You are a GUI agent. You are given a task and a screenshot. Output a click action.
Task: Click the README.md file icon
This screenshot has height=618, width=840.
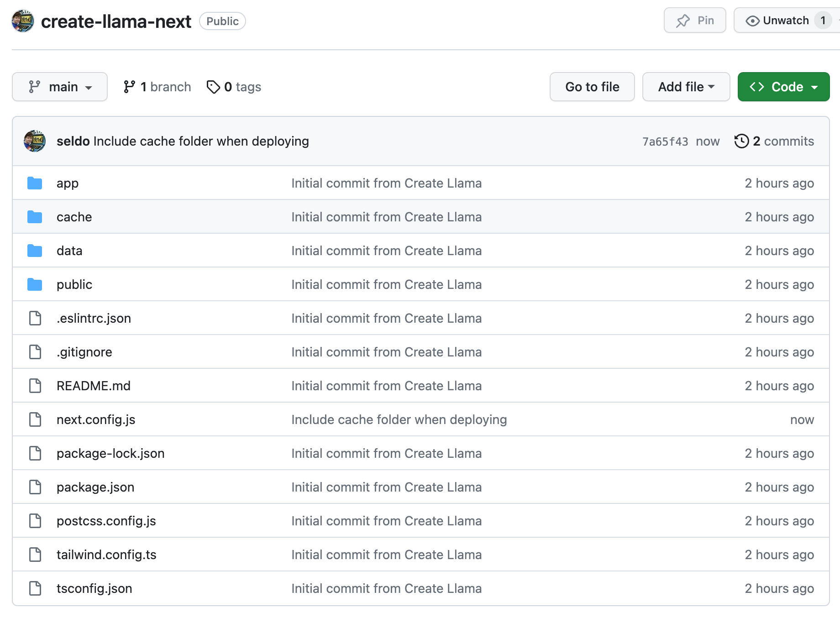point(35,386)
